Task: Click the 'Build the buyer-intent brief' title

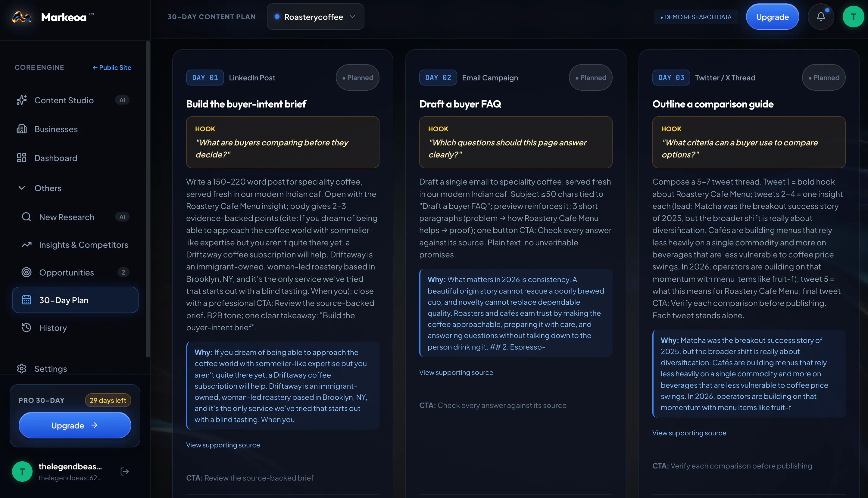Action: tap(246, 104)
